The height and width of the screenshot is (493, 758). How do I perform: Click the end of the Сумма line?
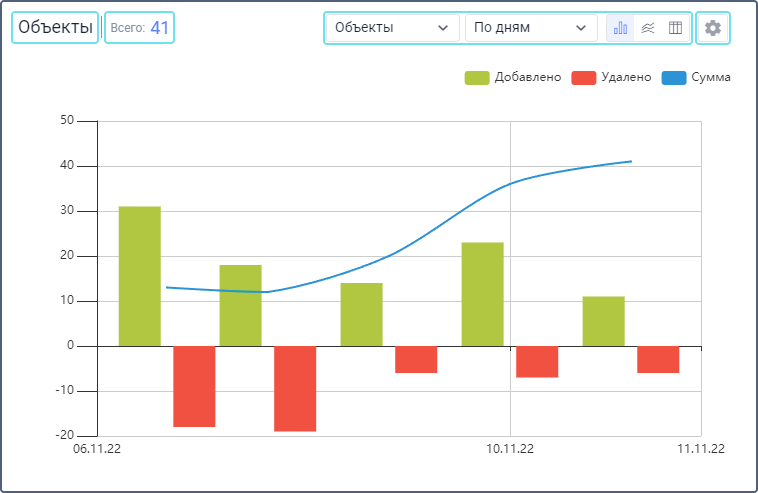pos(630,161)
